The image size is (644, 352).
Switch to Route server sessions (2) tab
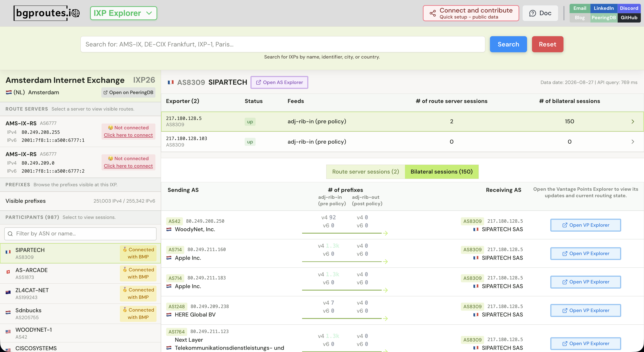366,172
